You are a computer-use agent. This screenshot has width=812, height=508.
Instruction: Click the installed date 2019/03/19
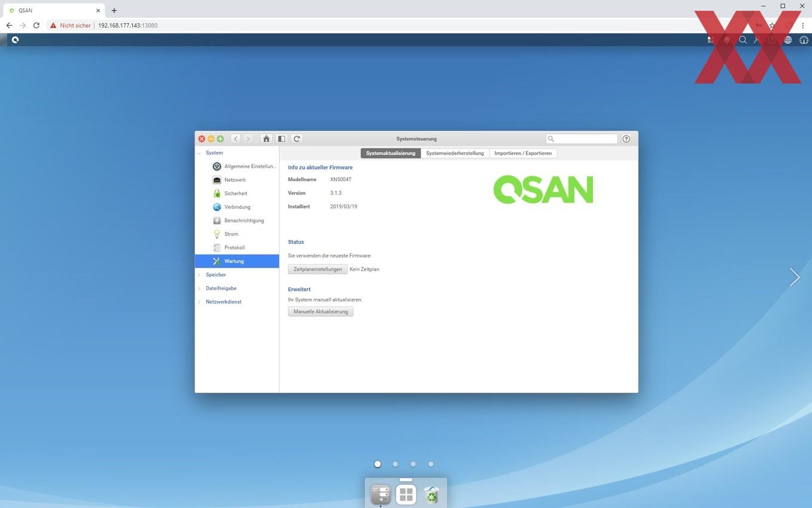click(344, 207)
